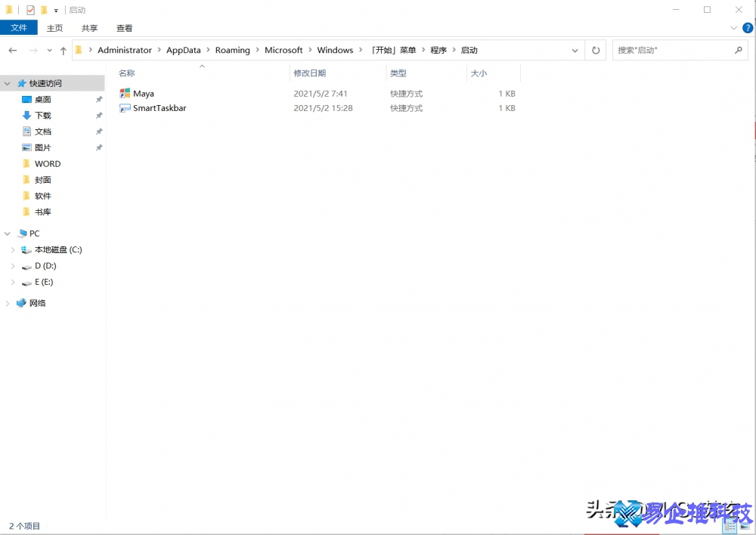
Task: Click the search magnifier icon
Action: tap(739, 50)
